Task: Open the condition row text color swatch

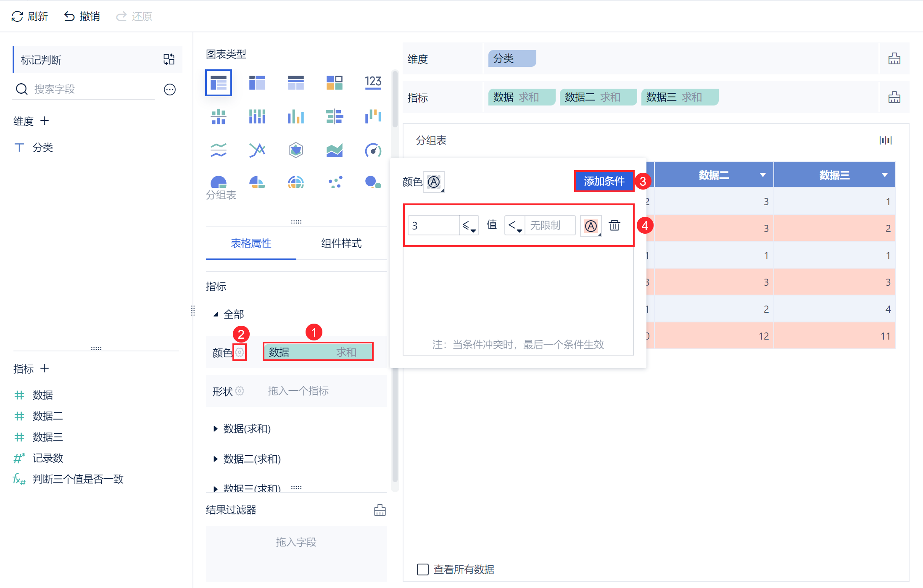Action: pyautogui.click(x=591, y=226)
